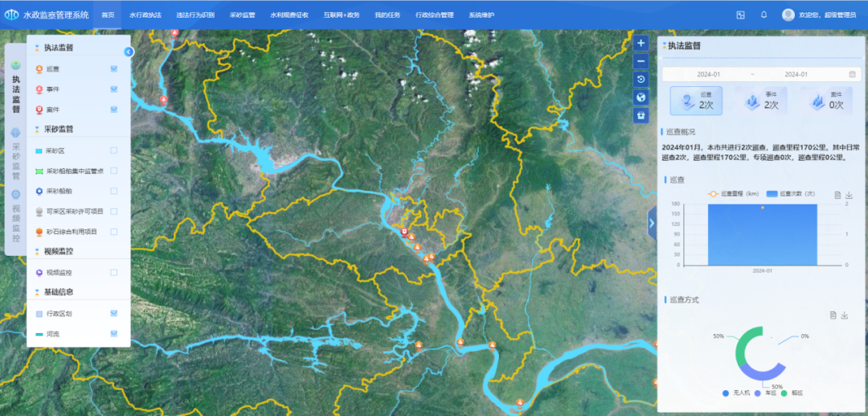Screen dimensions: 868x416
Task: Zoom out the map with minus button
Action: (x=641, y=61)
